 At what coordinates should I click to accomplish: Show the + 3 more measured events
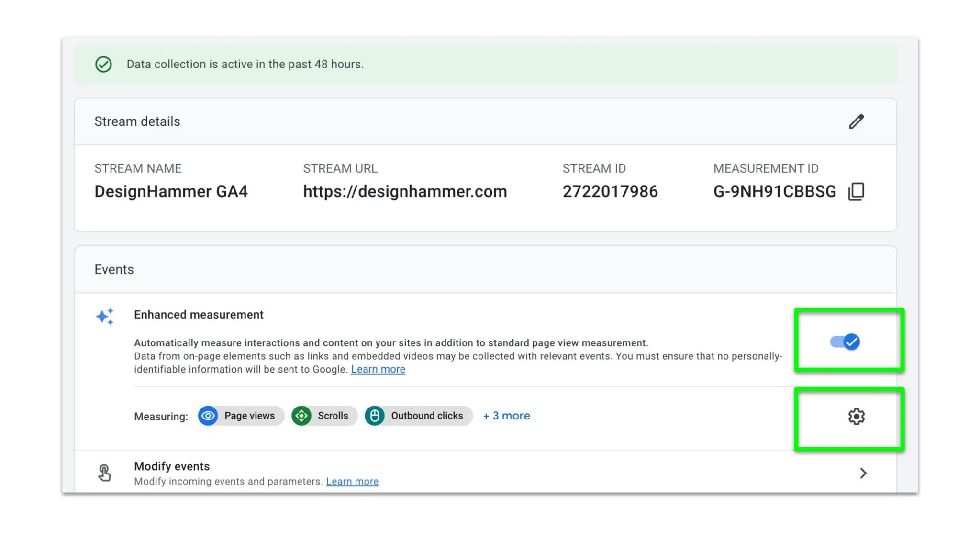[x=506, y=416]
